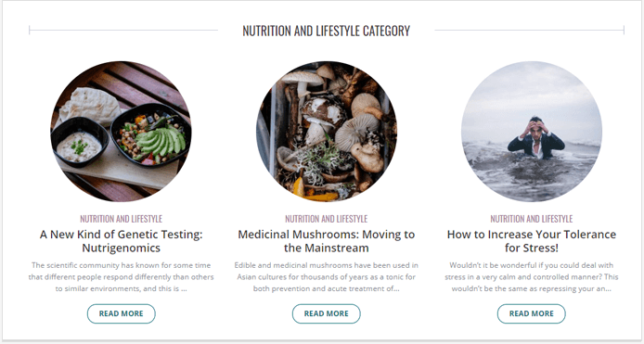644x344 pixels.
Task: Click Nutrition and Lifestyle label above Stress Tolerance article
Action: tap(532, 219)
